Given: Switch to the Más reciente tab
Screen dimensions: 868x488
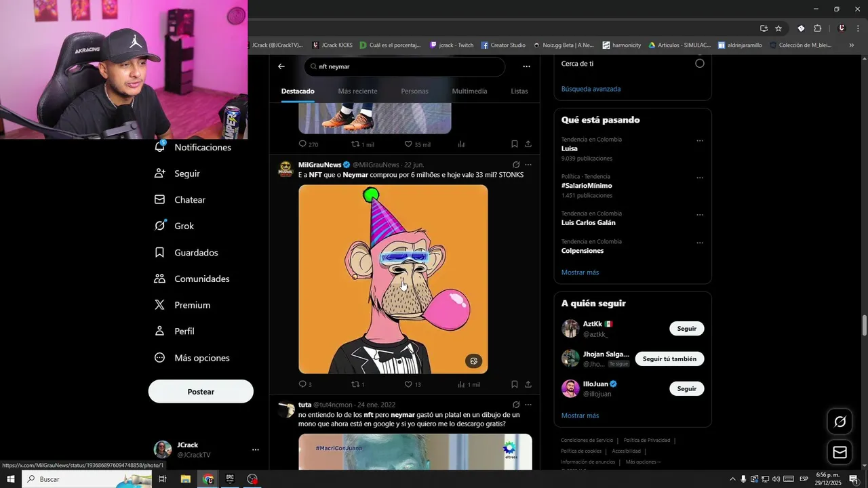Looking at the screenshot, I should point(357,91).
